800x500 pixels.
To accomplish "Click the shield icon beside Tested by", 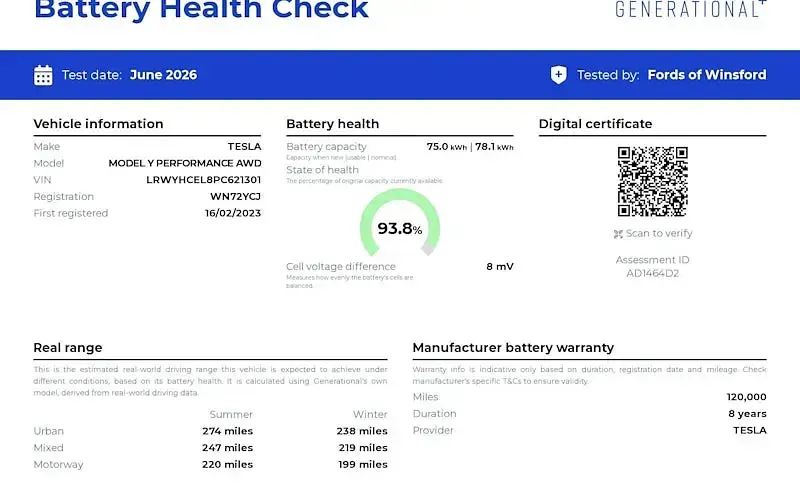I will (559, 75).
